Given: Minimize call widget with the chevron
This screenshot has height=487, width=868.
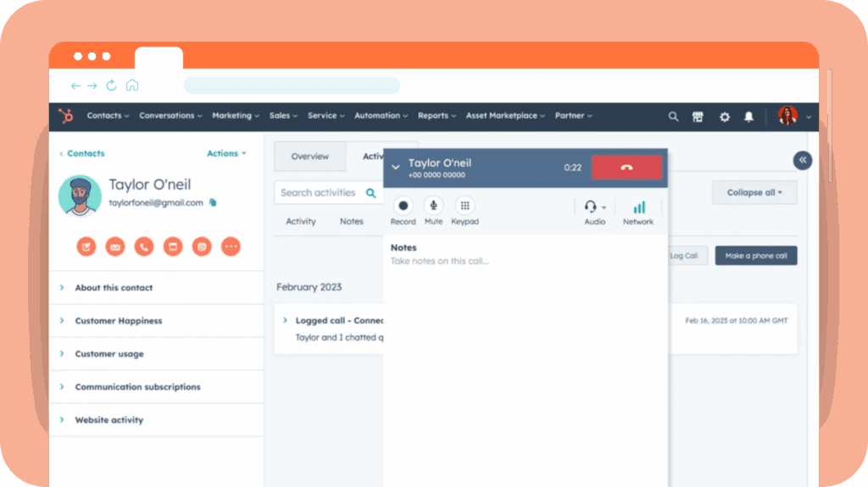Looking at the screenshot, I should (395, 168).
